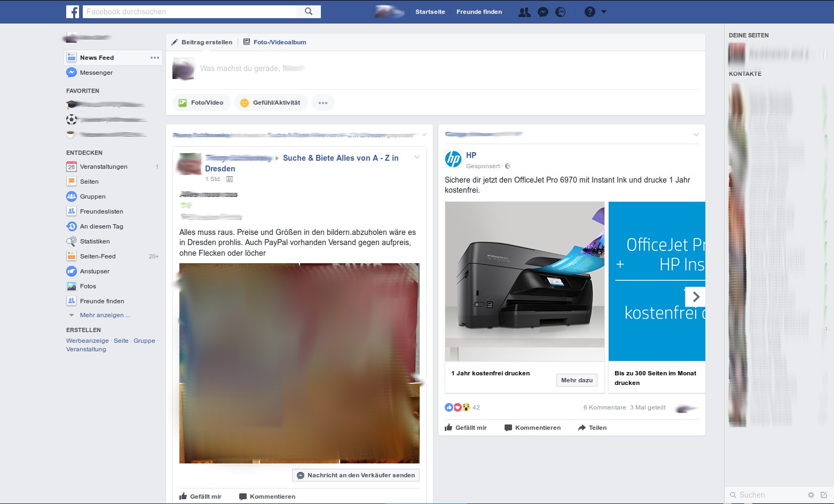This screenshot has width=834, height=504.
Task: Open HP ad options chevron
Action: tap(696, 135)
